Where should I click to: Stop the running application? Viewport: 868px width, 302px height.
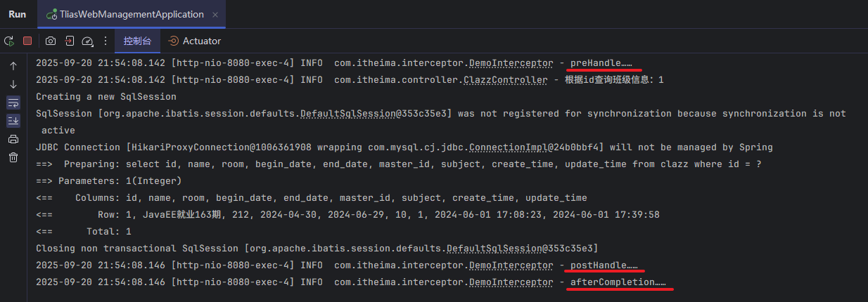(27, 41)
